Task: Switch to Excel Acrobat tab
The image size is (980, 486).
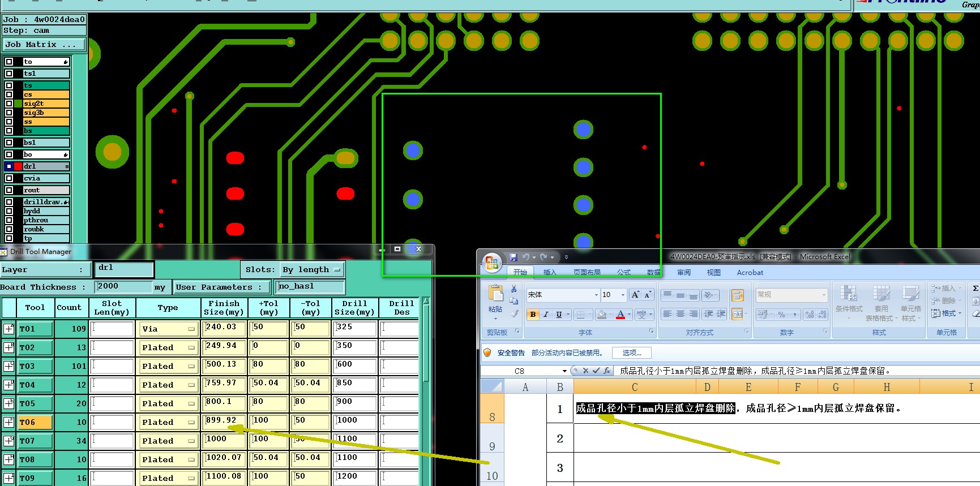Action: tap(750, 272)
